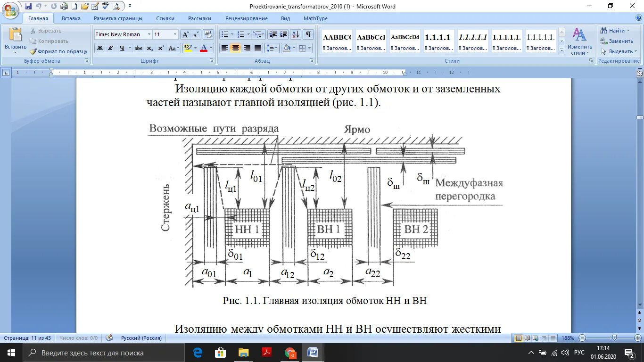The image size is (644, 362).
Task: Toggle strikethrough (abc) formatting
Action: tap(139, 48)
